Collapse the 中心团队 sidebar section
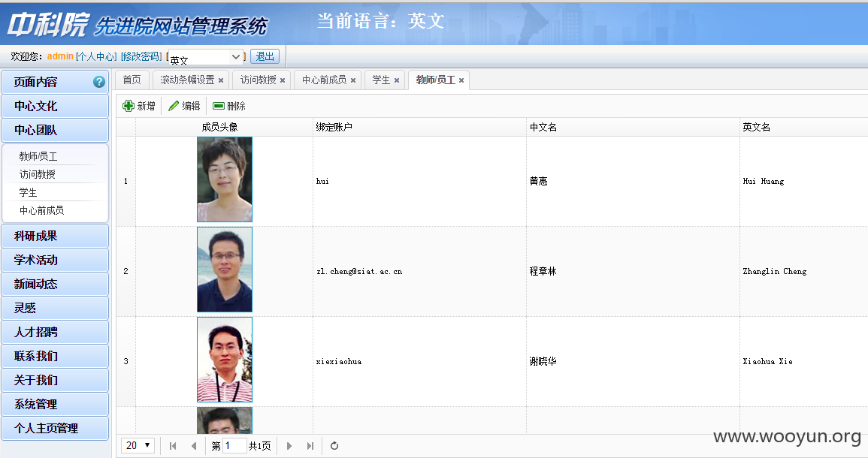Viewport: 868px width, 458px height. pyautogui.click(x=55, y=130)
